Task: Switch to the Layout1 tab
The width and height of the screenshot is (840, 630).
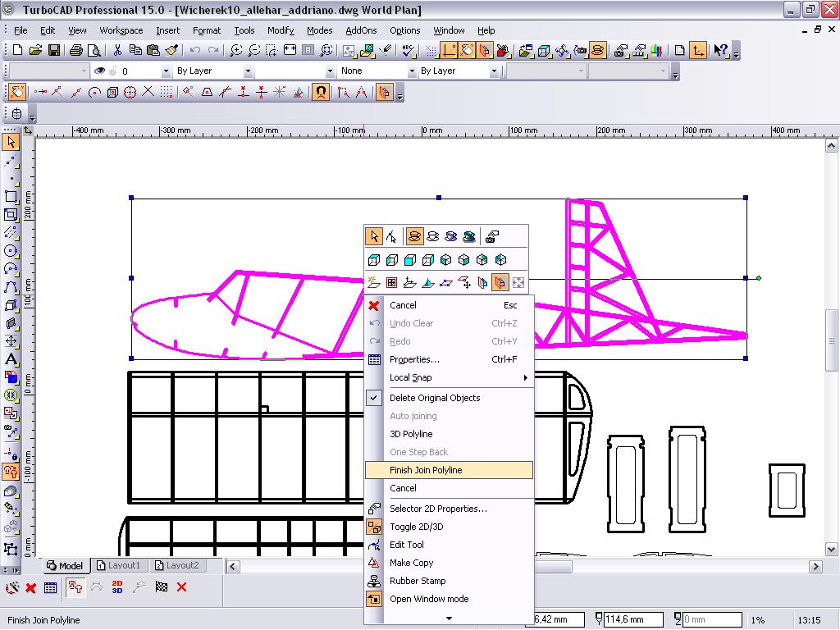Action: (x=118, y=565)
